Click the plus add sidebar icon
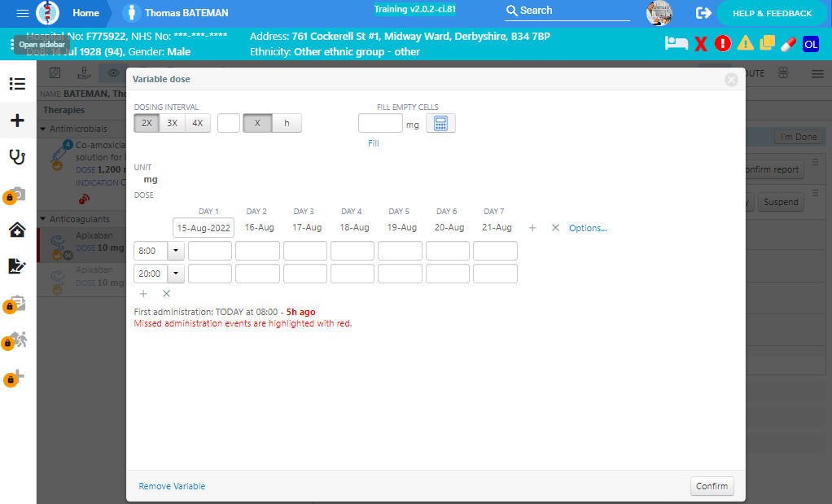Image resolution: width=832 pixels, height=504 pixels. point(18,121)
